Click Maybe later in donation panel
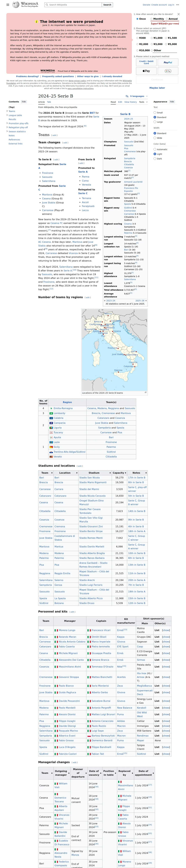 [x=157, y=88]
